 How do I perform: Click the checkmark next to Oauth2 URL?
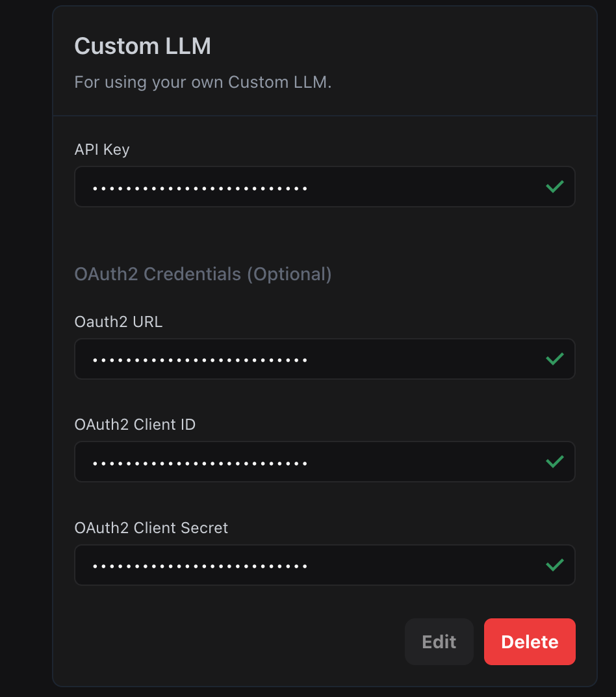(x=554, y=358)
